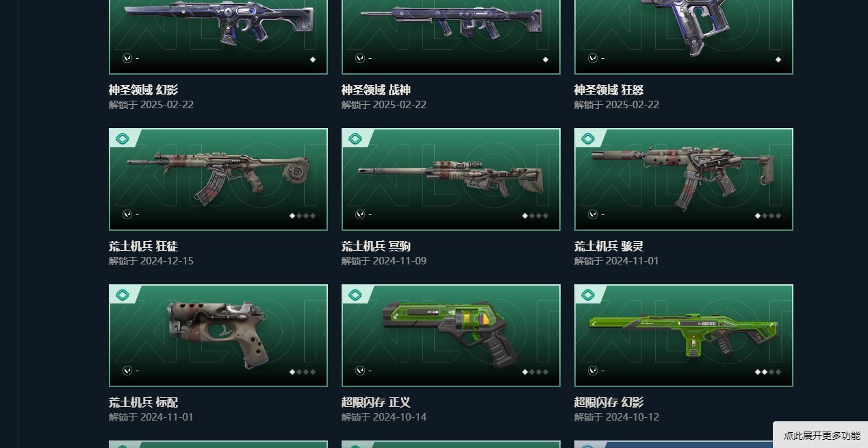Select the 荒土机兵 骇灵 SMG skin image
Screen dimensions: 868x448
click(684, 179)
